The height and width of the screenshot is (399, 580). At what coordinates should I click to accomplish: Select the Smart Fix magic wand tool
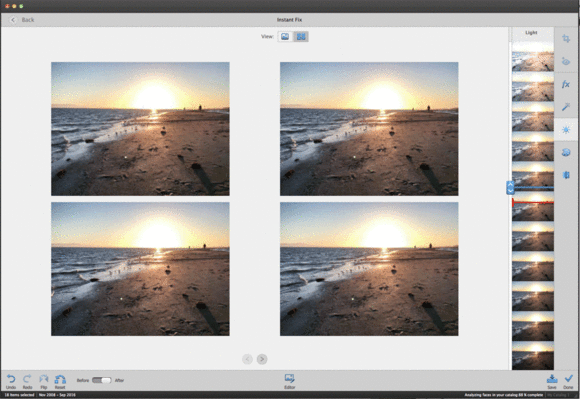tap(566, 107)
